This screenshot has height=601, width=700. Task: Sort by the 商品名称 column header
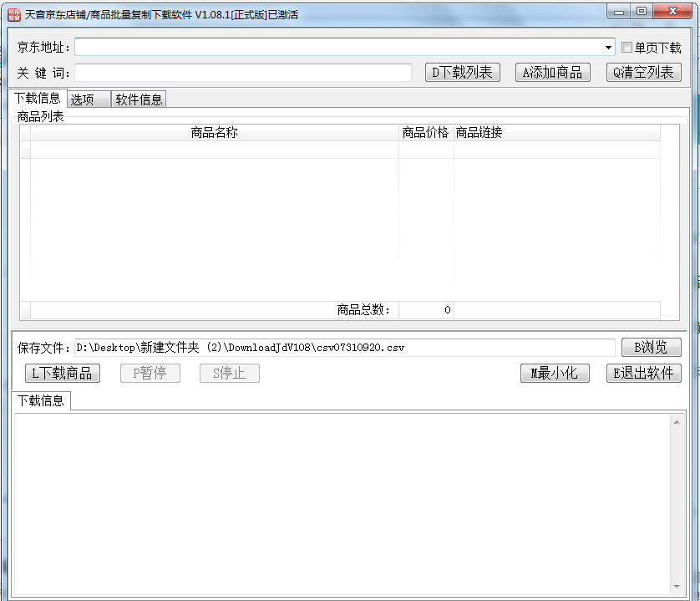tap(215, 133)
